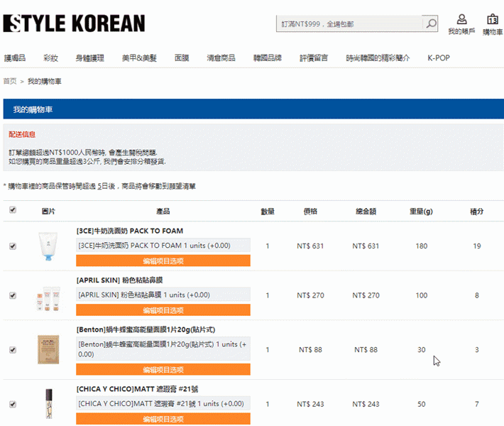Click the 重量(g) column header
Viewport: 504px width, 426px height.
(x=421, y=212)
